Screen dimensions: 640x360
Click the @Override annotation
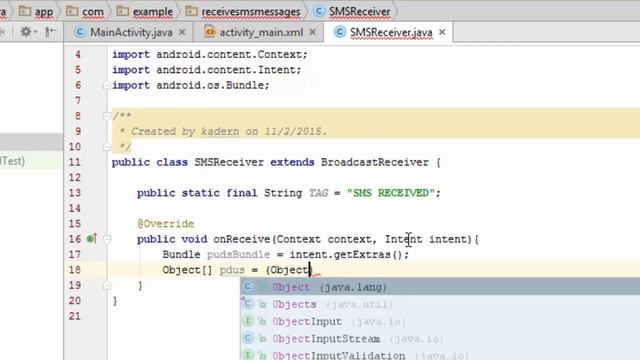pos(166,224)
